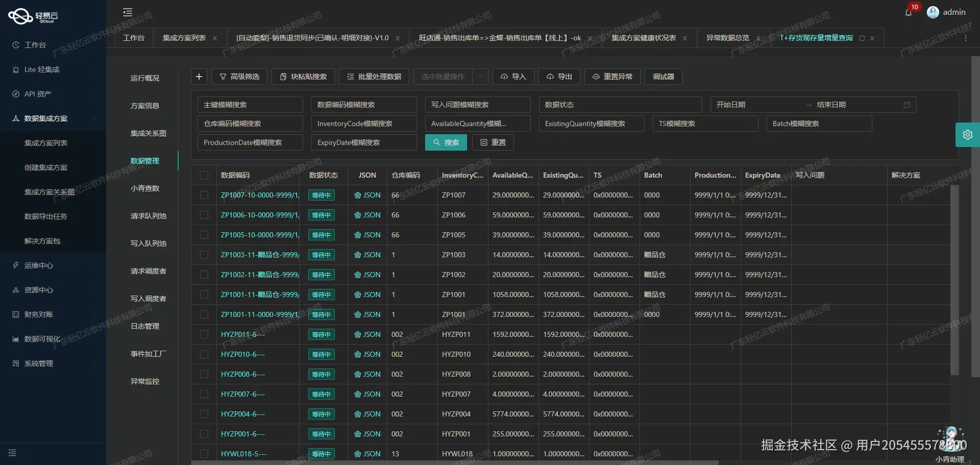
Task: Click the Batch模糊搜索 input field
Action: 819,124
